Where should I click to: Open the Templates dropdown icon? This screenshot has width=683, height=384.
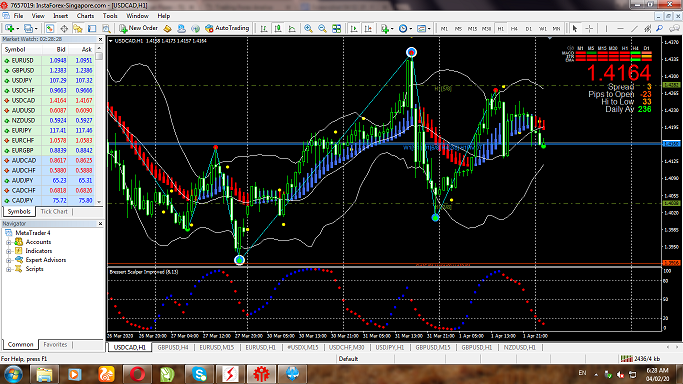[x=423, y=28]
